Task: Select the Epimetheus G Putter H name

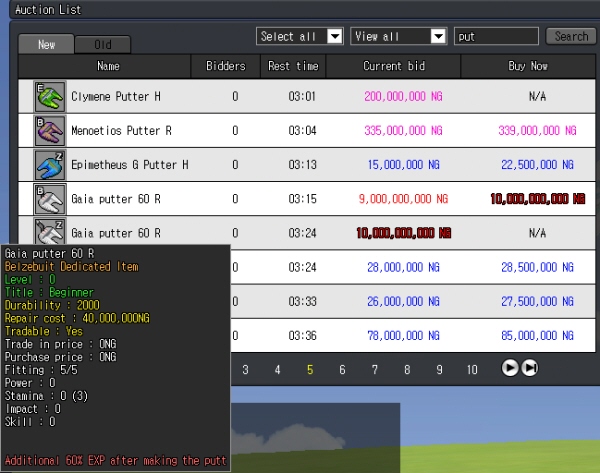Action: [x=130, y=165]
